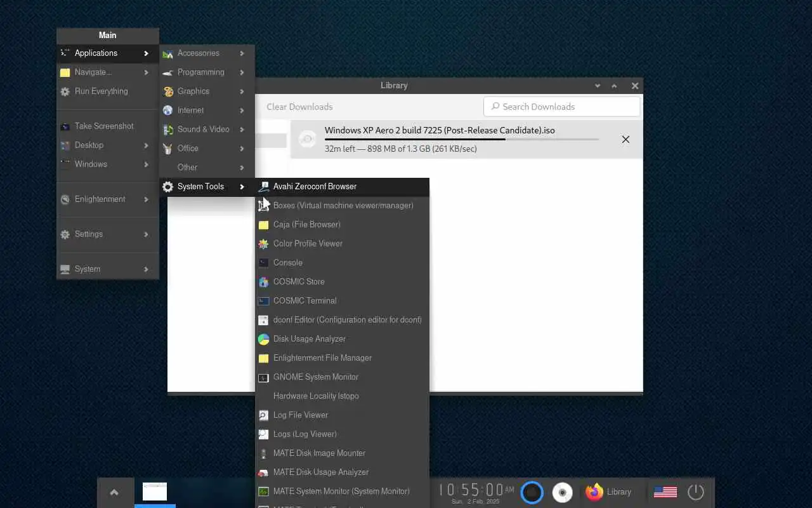Viewport: 812px width, 508px height.
Task: Click the Color Profile Viewer icon
Action: (263, 244)
